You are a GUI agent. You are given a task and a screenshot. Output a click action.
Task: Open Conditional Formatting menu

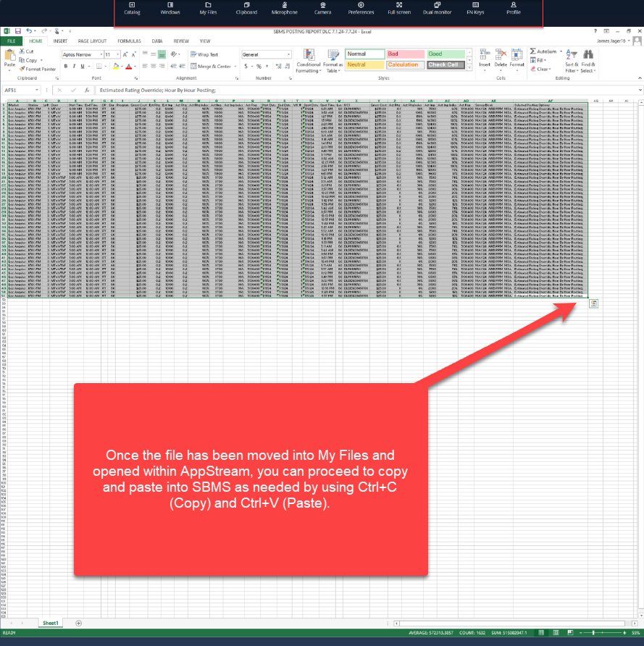[x=308, y=61]
